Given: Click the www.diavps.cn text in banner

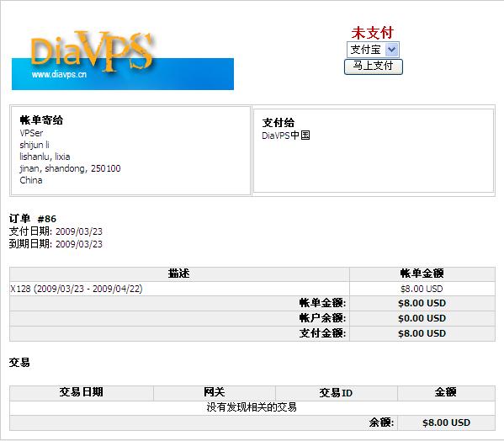Looking at the screenshot, I should [59, 75].
